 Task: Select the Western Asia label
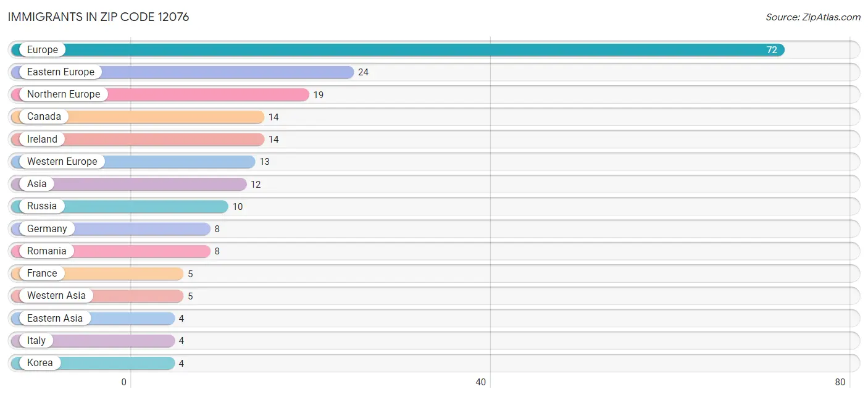[56, 296]
